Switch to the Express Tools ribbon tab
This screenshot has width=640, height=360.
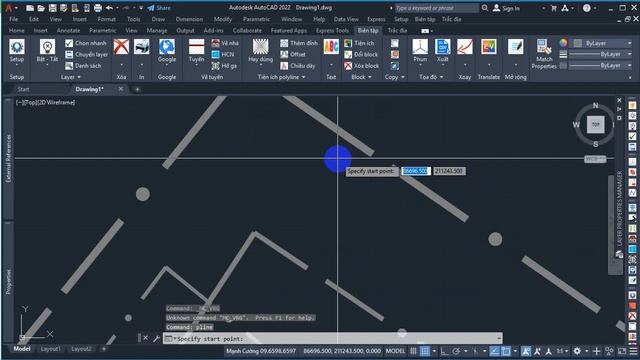(x=332, y=31)
